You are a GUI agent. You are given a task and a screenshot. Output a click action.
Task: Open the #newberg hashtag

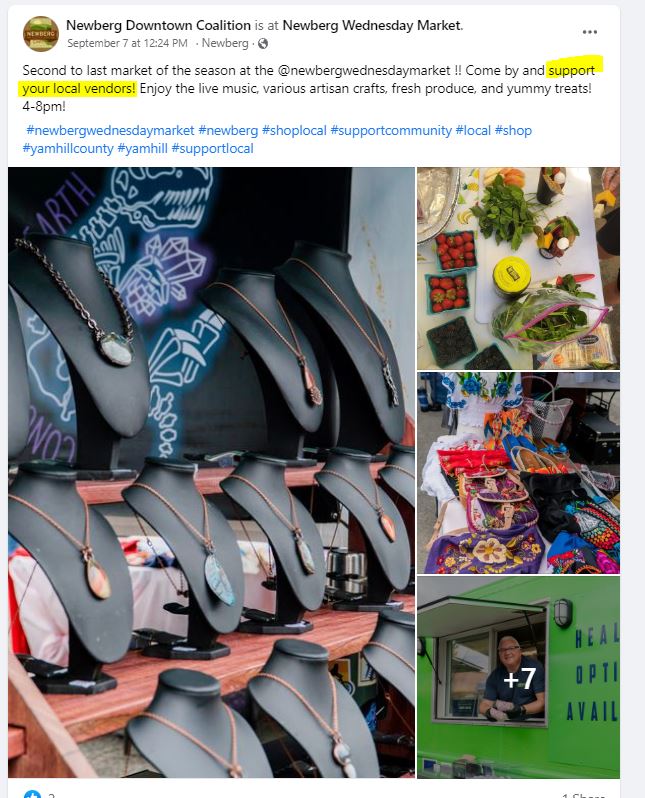pos(228,130)
